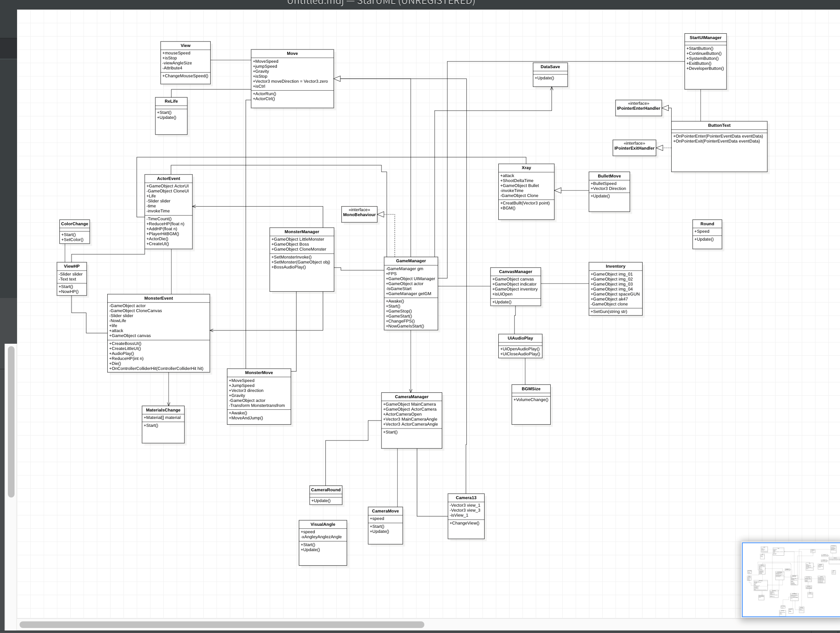The height and width of the screenshot is (633, 840).
Task: Select the MonoBehaviour interface element
Action: coord(359,214)
